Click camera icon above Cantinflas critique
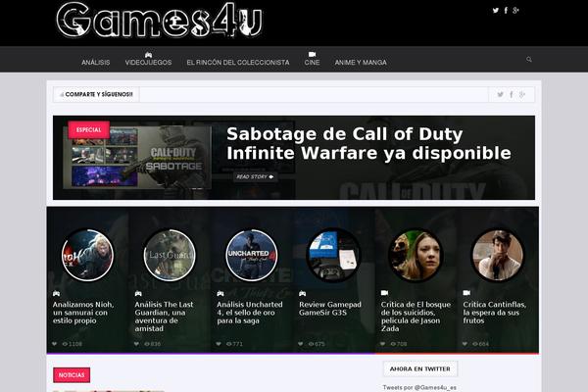This screenshot has height=392, width=588. tap(466, 293)
